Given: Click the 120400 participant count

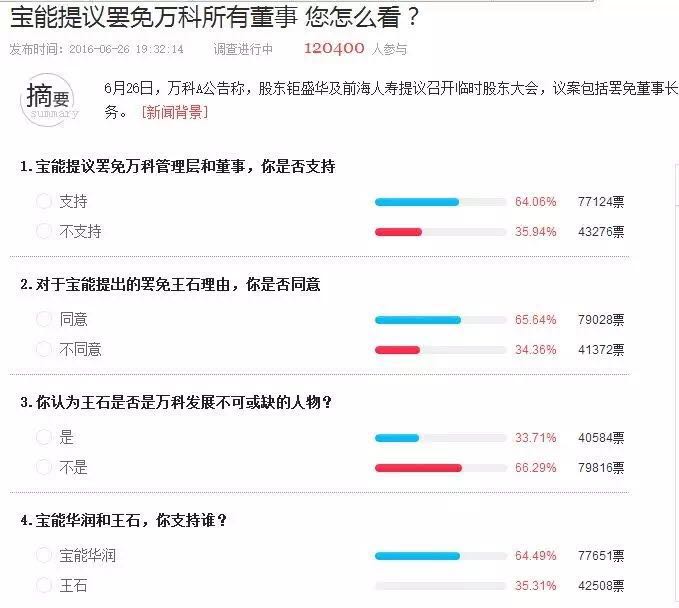Looking at the screenshot, I should (x=333, y=48).
